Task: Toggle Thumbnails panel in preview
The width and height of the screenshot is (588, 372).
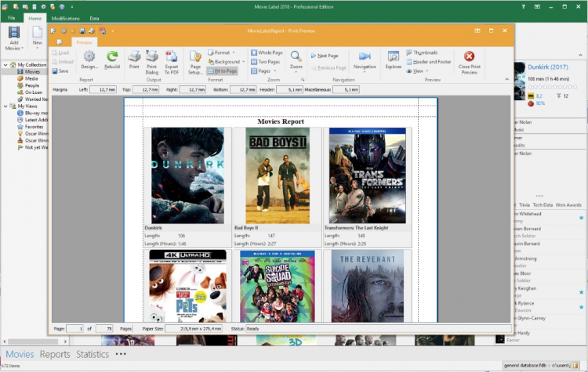Action: tap(425, 52)
